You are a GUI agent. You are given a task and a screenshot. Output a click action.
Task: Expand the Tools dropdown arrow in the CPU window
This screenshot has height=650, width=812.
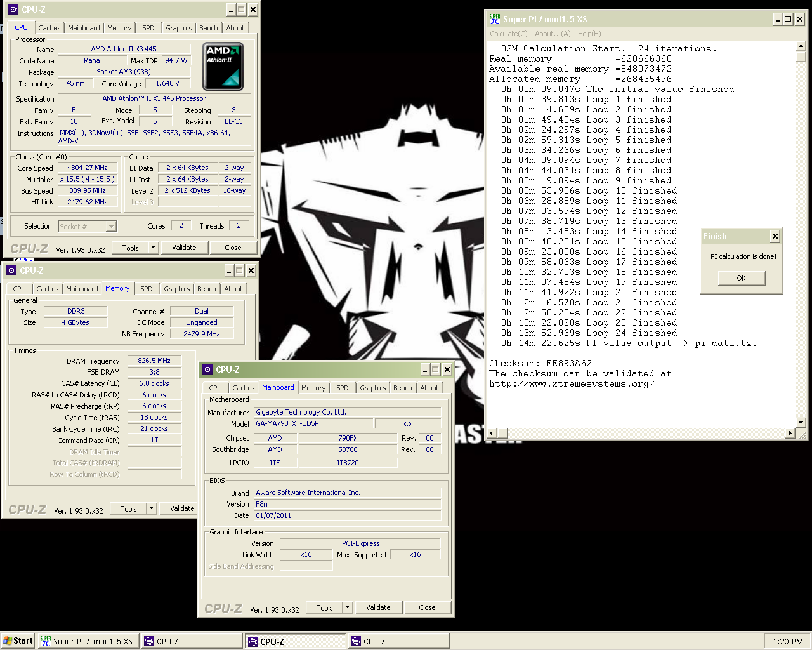coord(153,248)
